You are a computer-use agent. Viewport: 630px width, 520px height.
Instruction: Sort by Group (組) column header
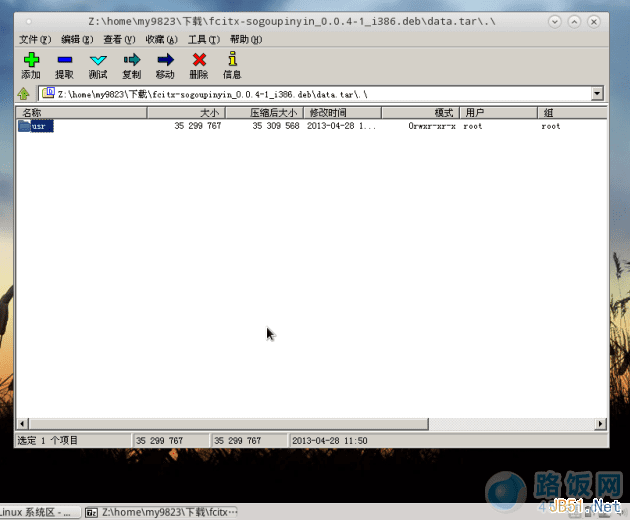tap(573, 113)
